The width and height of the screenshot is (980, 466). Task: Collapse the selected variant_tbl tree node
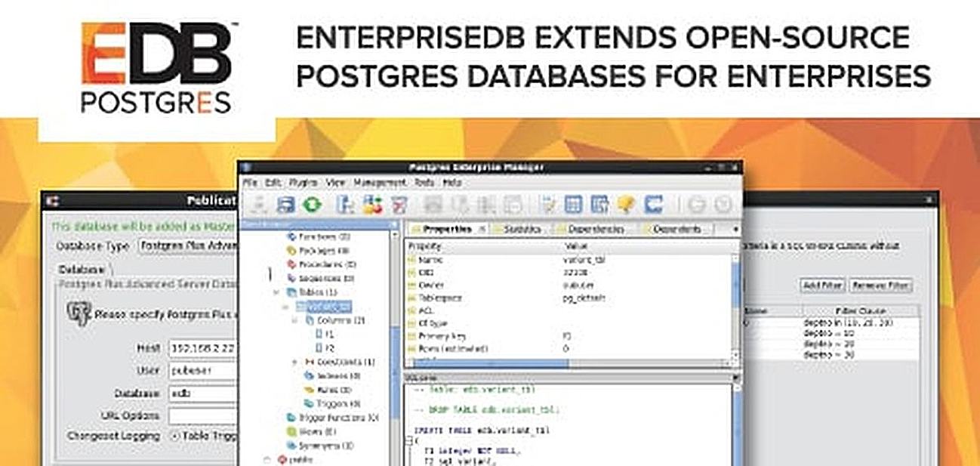(x=285, y=307)
